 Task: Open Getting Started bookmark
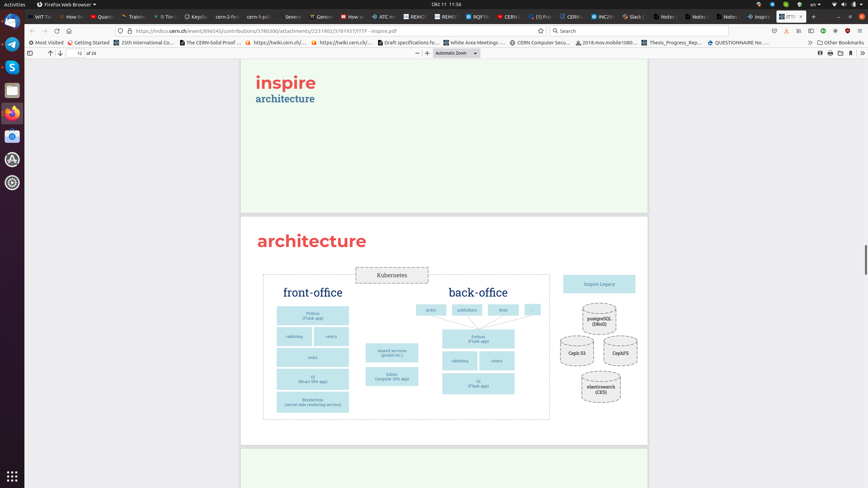88,43
